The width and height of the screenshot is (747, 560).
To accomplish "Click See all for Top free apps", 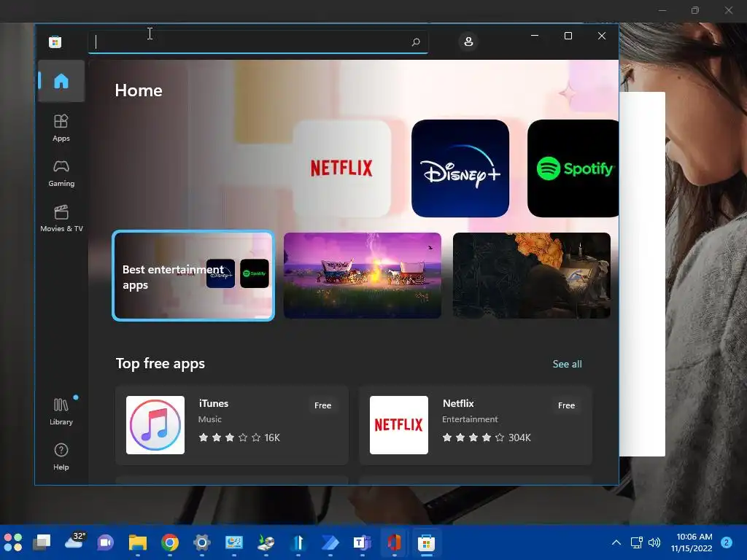I will (x=567, y=364).
